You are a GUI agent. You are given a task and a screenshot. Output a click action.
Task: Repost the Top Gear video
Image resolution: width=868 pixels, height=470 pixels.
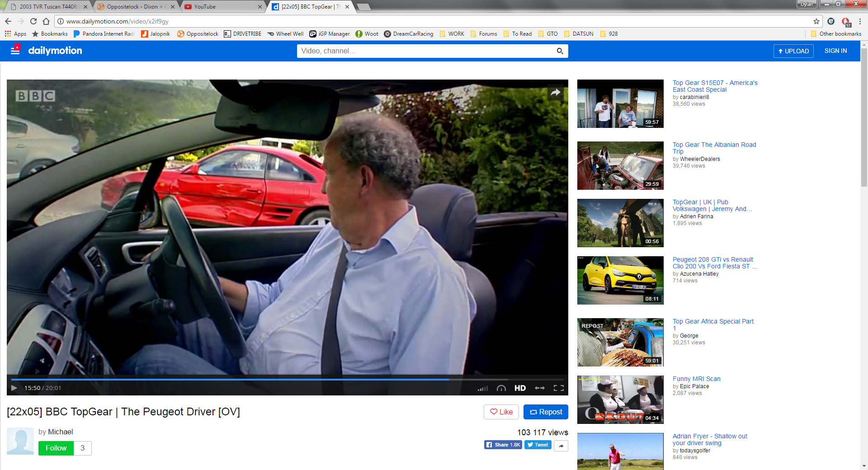pos(546,412)
